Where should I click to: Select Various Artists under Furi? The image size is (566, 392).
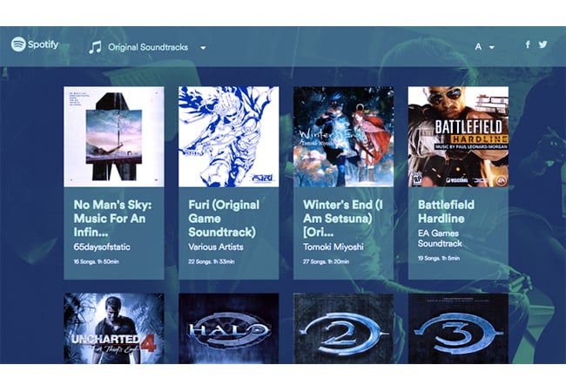click(x=215, y=247)
